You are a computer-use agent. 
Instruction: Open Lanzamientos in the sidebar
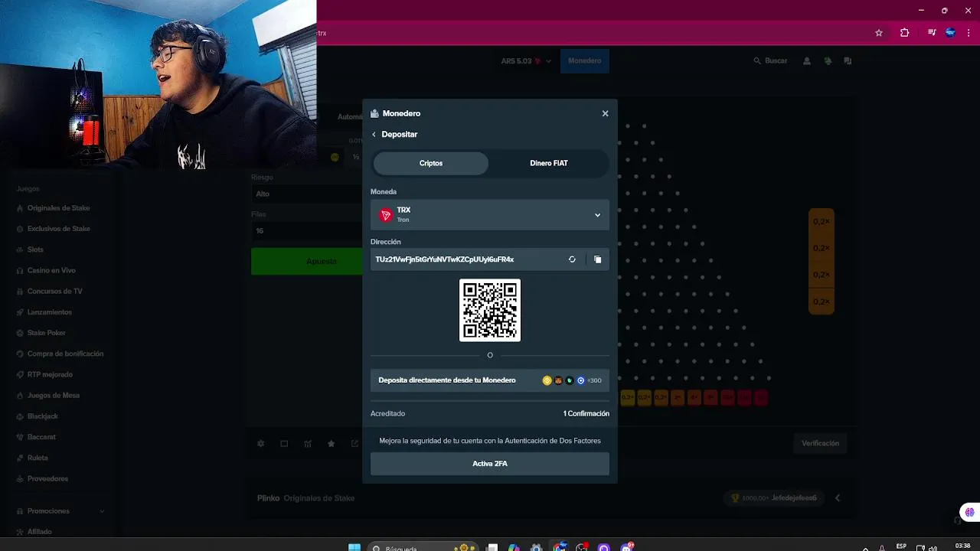49,312
